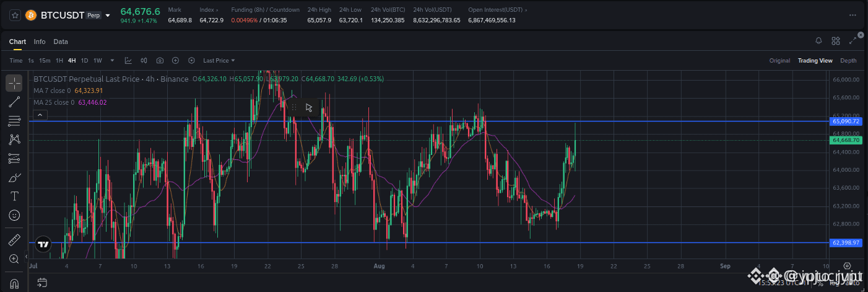The height and width of the screenshot is (292, 868).
Task: Open the go-to-date tool below the time axis
Action: click(41, 283)
